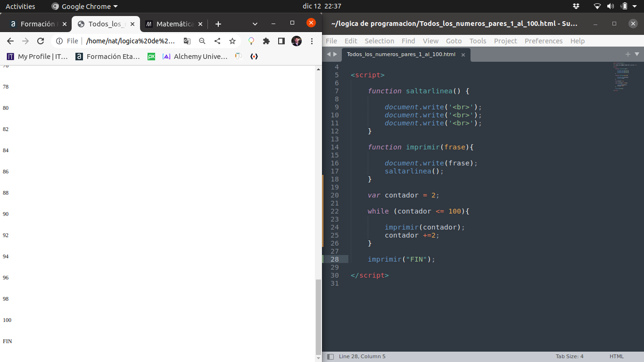Open Chrome extensions puzzle icon
The height and width of the screenshot is (362, 644).
[x=266, y=41]
